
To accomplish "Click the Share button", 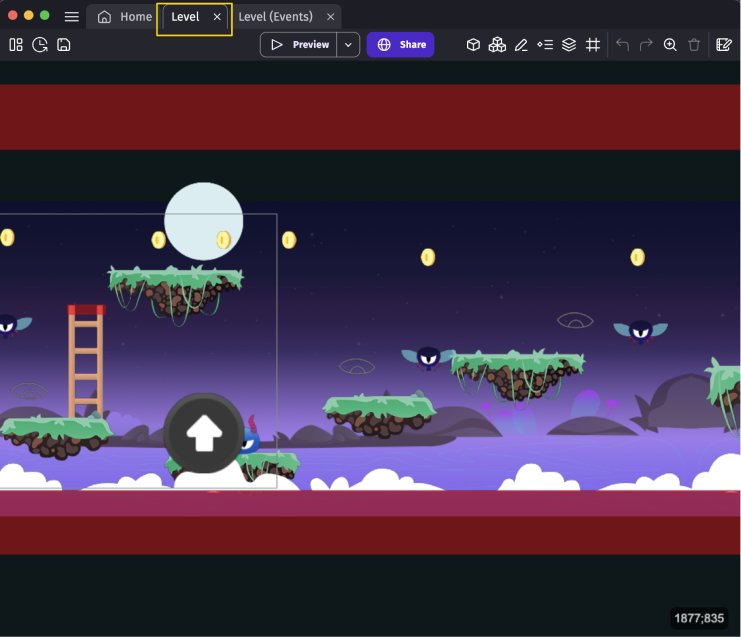I will [400, 45].
